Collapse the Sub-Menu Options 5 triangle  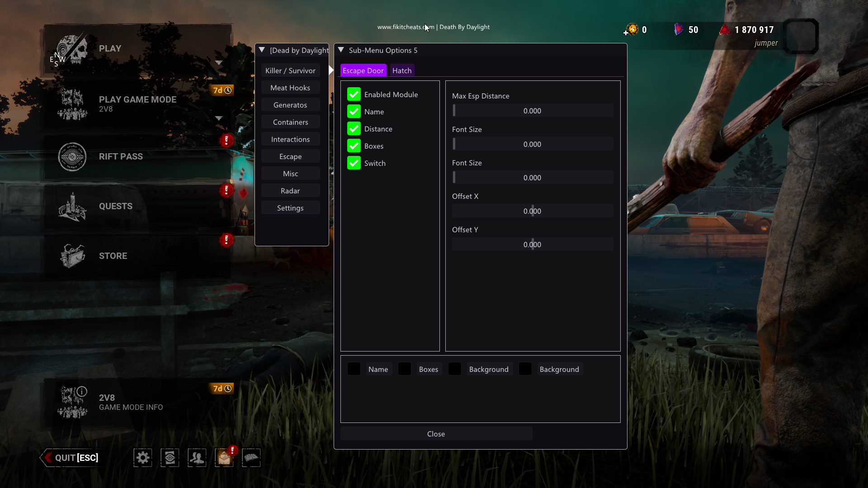tap(341, 50)
